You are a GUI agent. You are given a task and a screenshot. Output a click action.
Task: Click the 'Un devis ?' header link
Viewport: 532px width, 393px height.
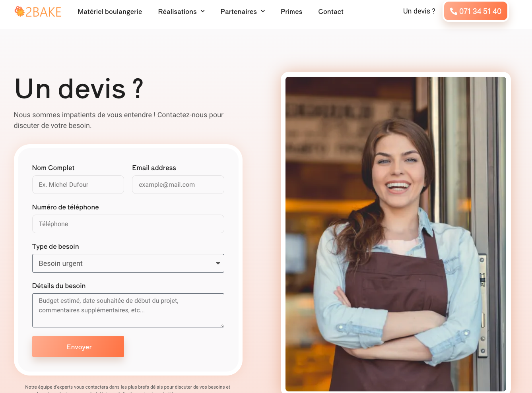coord(419,11)
